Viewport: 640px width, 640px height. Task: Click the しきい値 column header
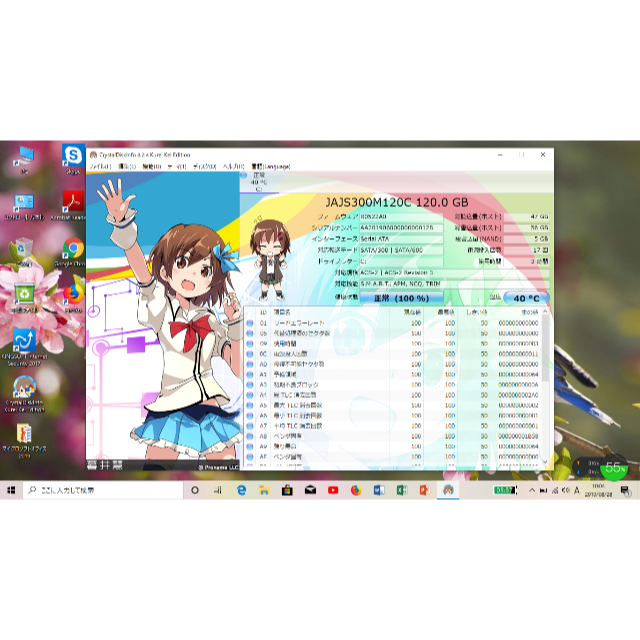474,312
